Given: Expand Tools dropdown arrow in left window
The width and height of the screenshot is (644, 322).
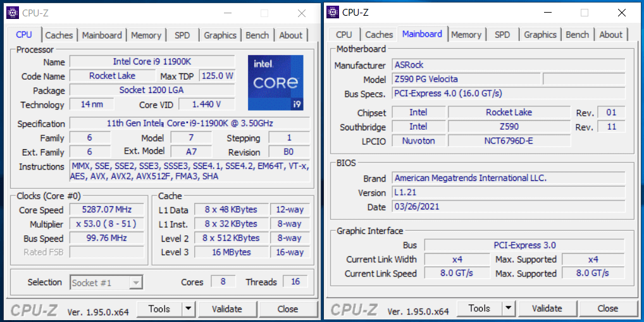Looking at the screenshot, I should point(188,309).
